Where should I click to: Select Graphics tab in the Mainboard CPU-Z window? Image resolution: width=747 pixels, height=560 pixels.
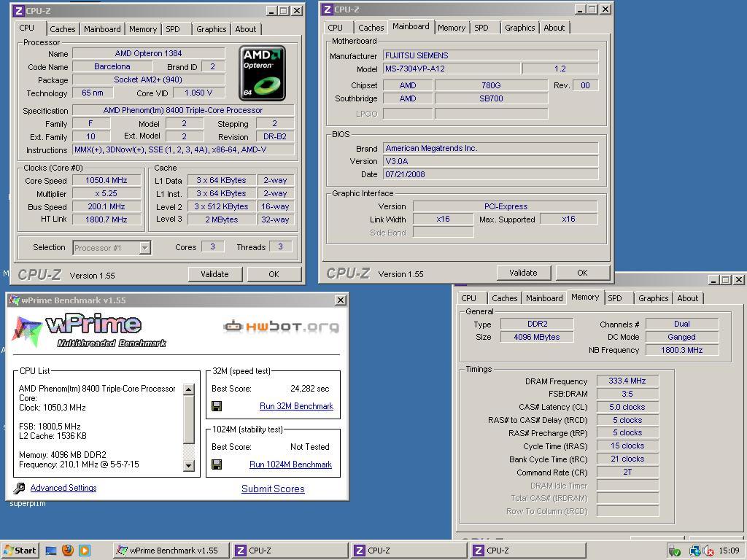click(519, 28)
